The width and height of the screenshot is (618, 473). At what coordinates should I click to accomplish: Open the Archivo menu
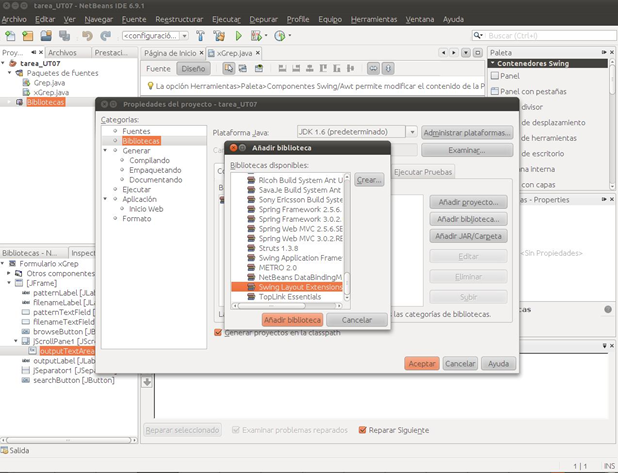pos(14,19)
